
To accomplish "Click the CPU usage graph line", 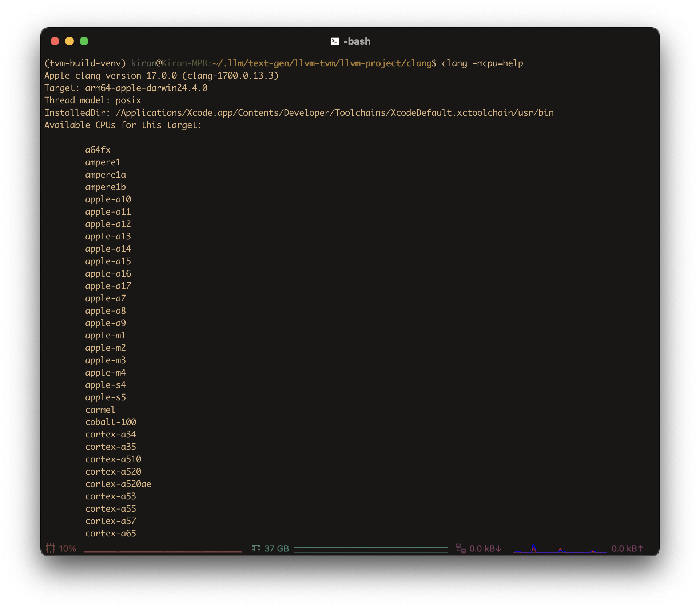I will click(163, 551).
